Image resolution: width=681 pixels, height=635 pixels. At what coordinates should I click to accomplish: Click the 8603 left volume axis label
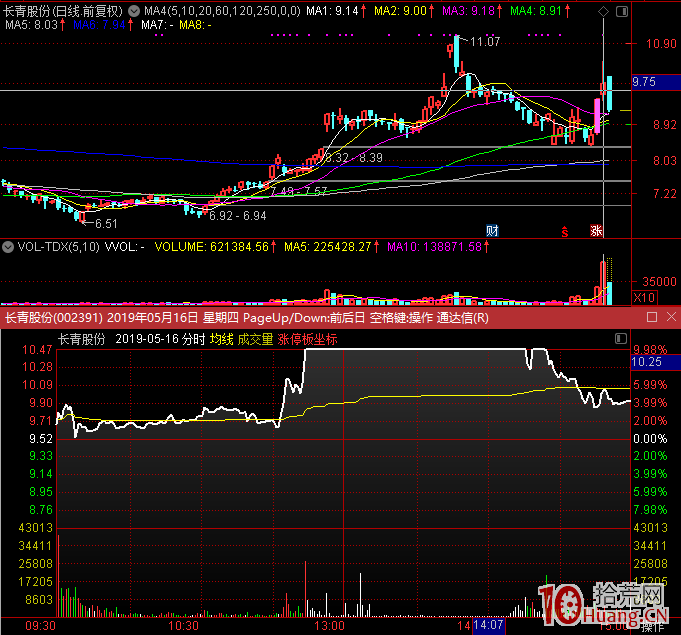39,600
